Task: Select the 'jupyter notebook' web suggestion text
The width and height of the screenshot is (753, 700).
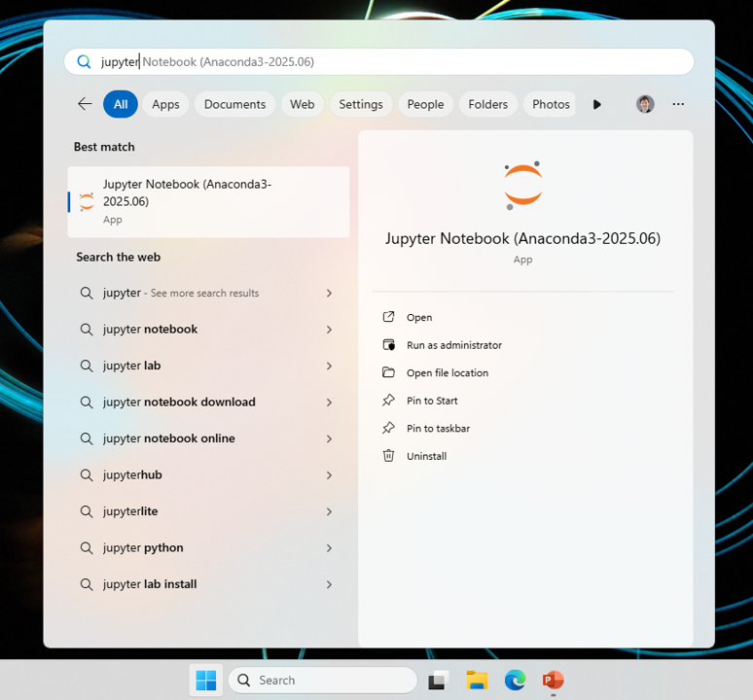Action: point(151,330)
